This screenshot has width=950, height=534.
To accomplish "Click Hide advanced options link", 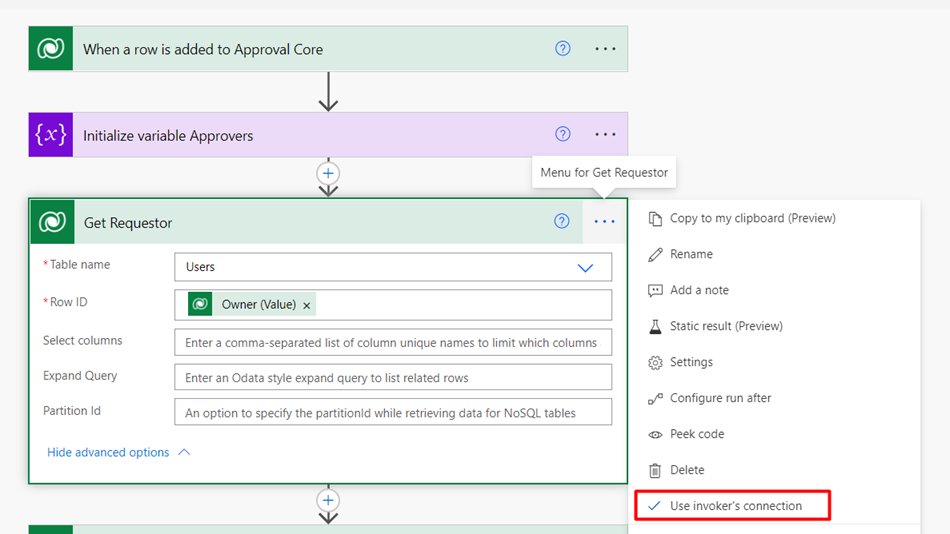I will 108,452.
